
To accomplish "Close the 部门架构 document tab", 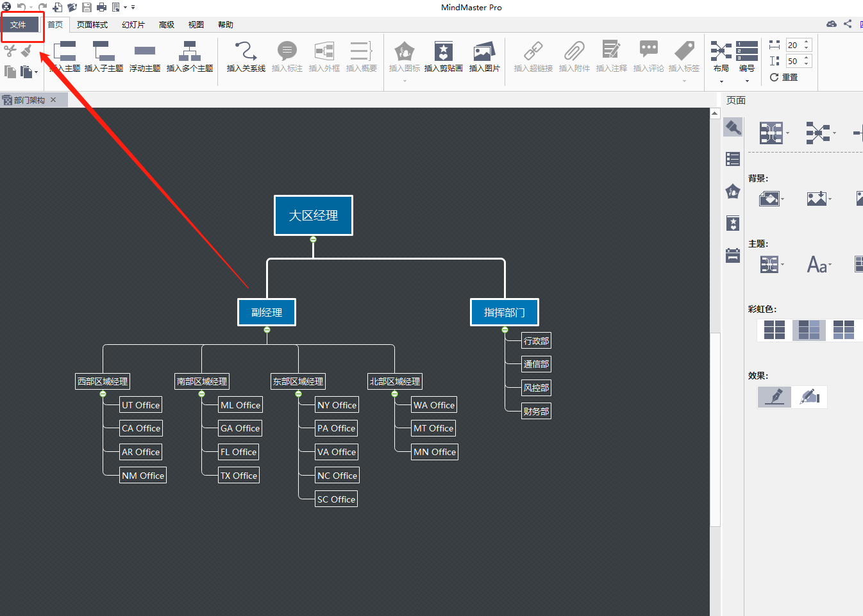I will point(53,100).
